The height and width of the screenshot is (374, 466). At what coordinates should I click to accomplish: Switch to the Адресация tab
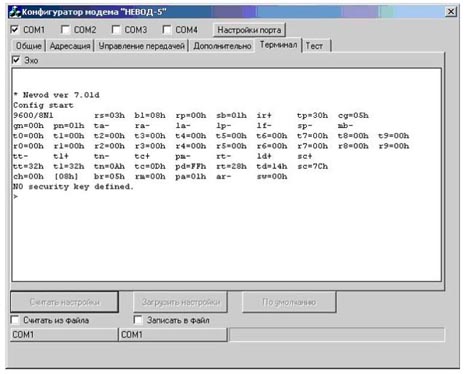[x=70, y=46]
